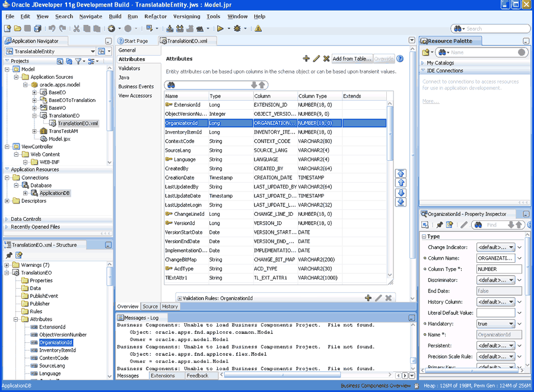The width and height of the screenshot is (534, 392).
Task: Select ApplicationDB under Database connections
Action: click(55, 193)
